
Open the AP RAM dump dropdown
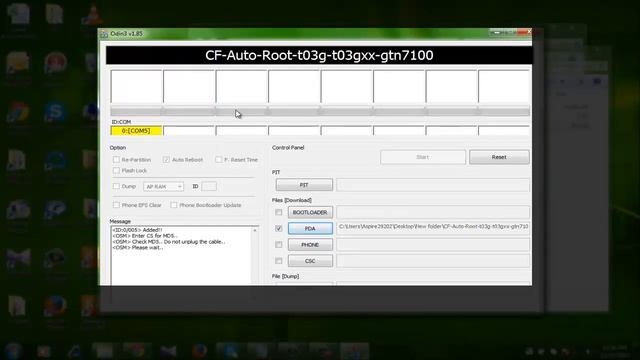[x=163, y=187]
